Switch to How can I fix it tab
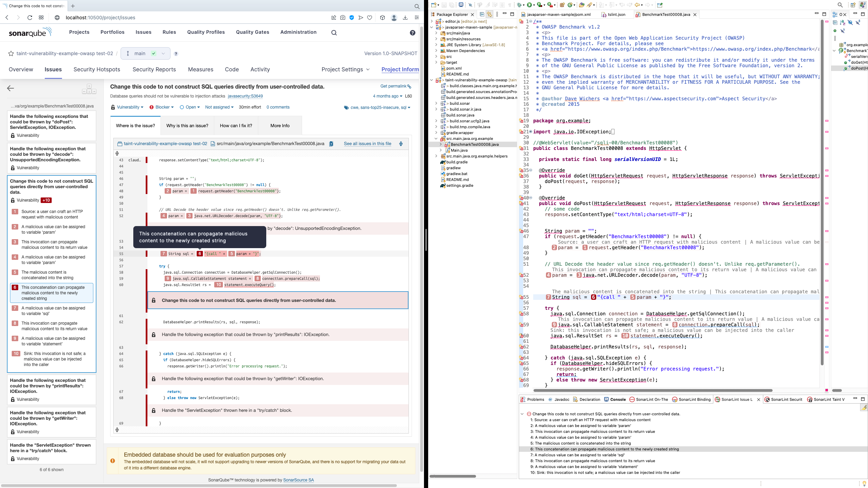868x488 pixels. pyautogui.click(x=236, y=125)
